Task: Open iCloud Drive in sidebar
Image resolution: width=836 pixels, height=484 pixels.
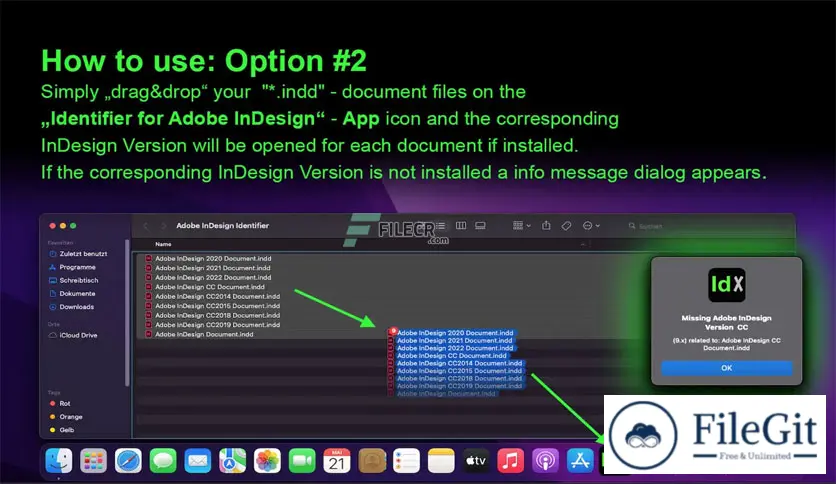Action: pos(73,335)
